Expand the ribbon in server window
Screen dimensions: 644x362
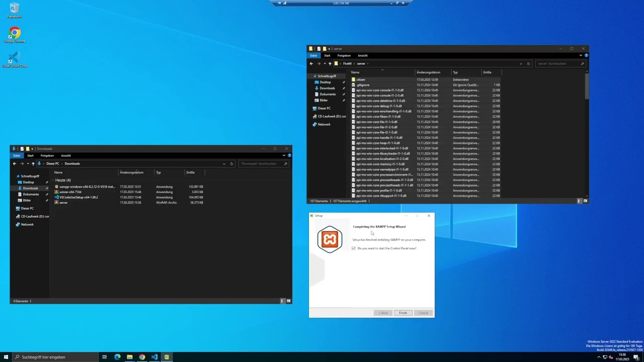[581, 55]
